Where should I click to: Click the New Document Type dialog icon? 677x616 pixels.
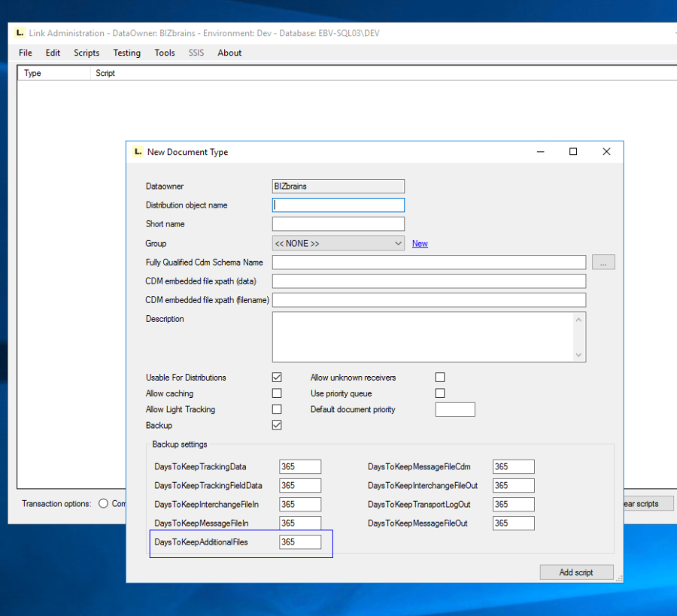click(x=137, y=151)
